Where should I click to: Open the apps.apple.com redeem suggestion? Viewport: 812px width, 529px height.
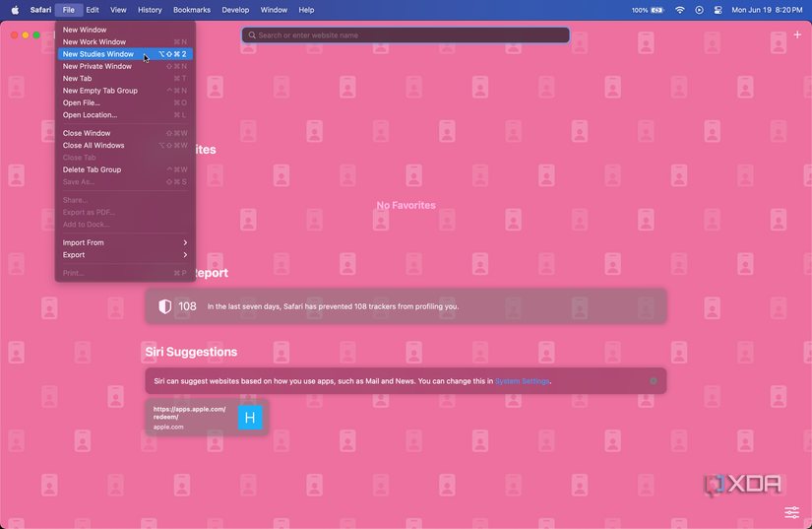(x=207, y=417)
